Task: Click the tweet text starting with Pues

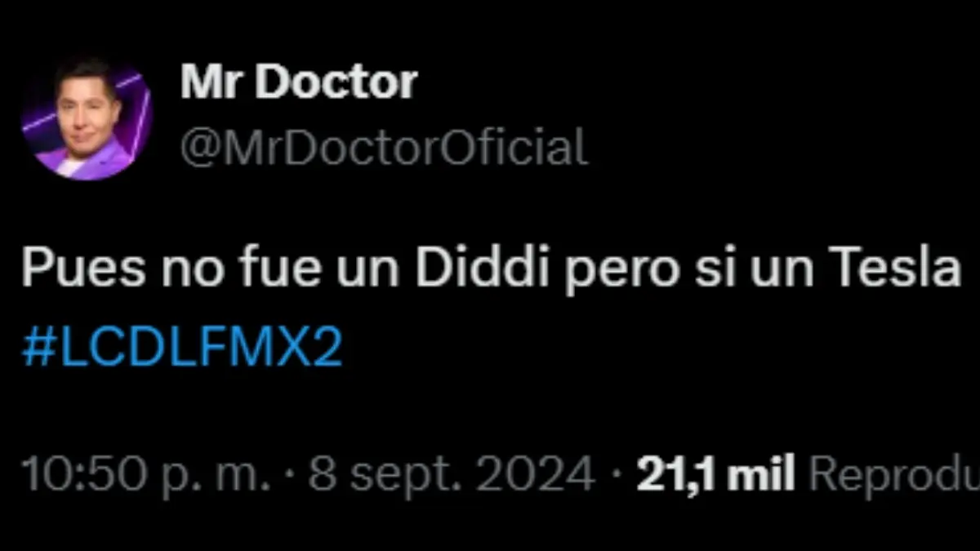Action: coord(491,269)
